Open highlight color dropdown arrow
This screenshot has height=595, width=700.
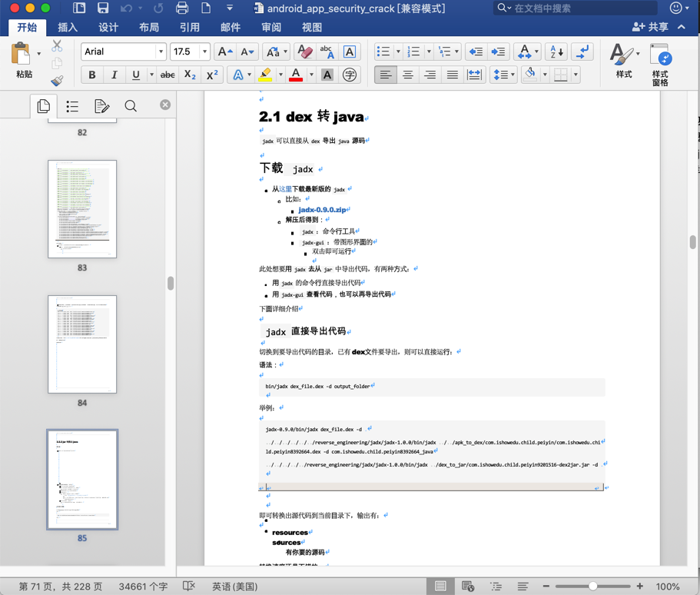tap(280, 75)
